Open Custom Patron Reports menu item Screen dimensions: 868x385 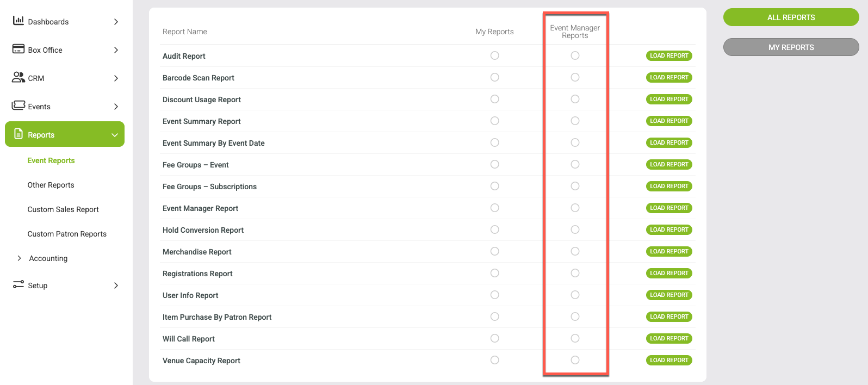[x=67, y=234]
